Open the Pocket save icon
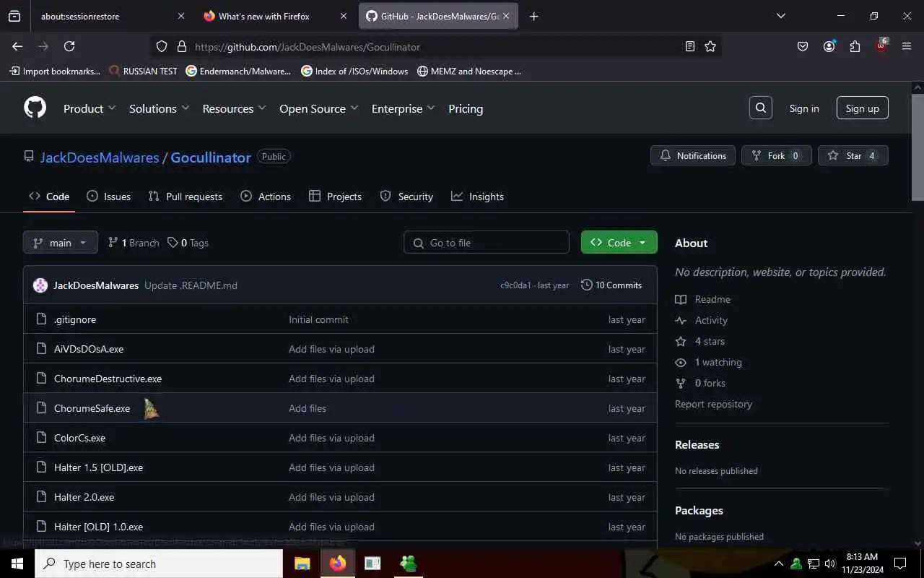The height and width of the screenshot is (578, 924). click(x=803, y=46)
